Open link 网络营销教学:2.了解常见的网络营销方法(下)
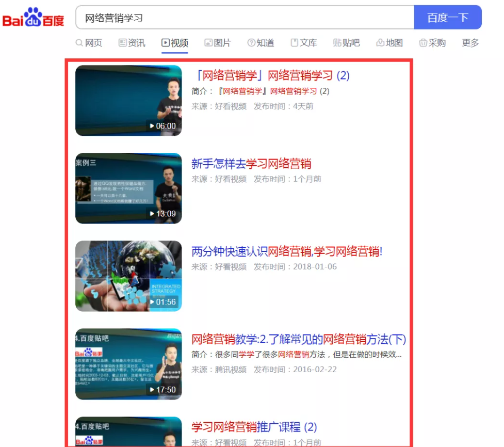504x447 pixels. (299, 339)
